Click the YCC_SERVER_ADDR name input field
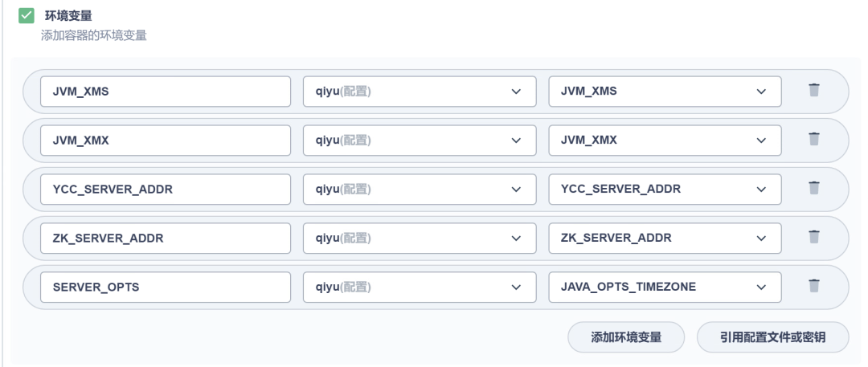868x367 pixels. coord(166,190)
